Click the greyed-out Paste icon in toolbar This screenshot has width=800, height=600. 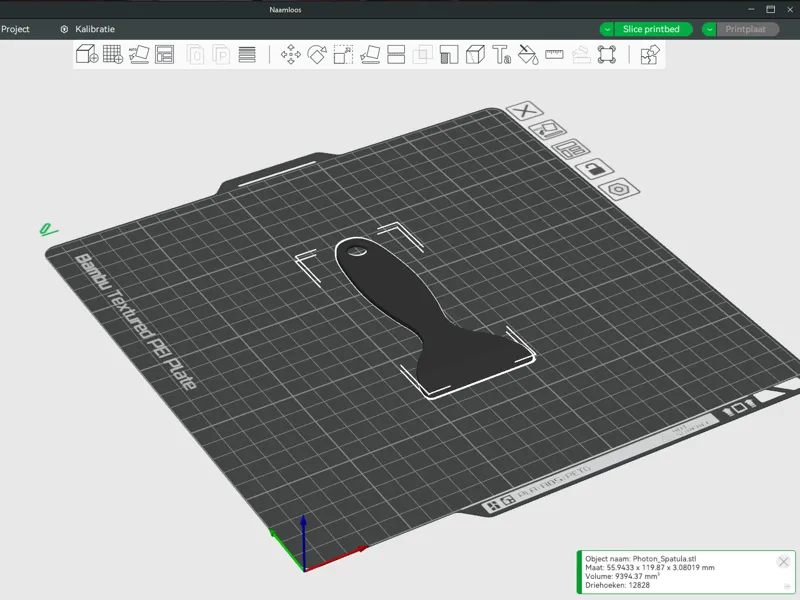tap(221, 55)
